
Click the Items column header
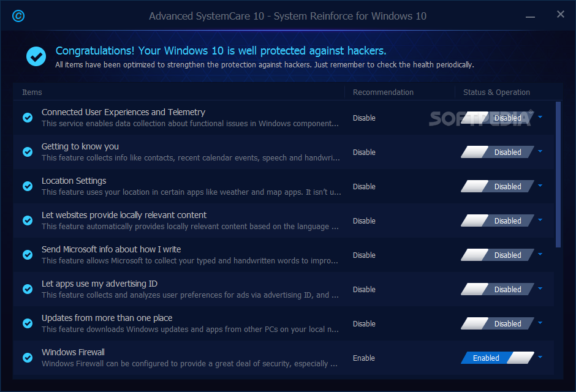point(32,92)
